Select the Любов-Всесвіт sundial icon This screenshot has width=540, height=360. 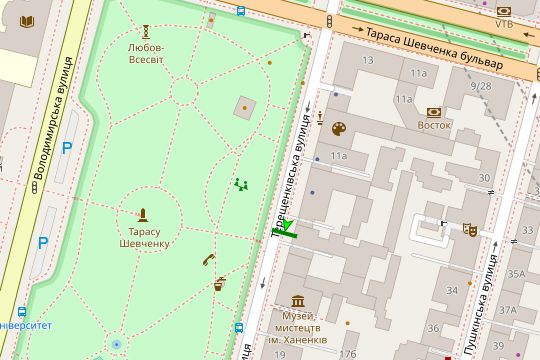click(x=146, y=31)
